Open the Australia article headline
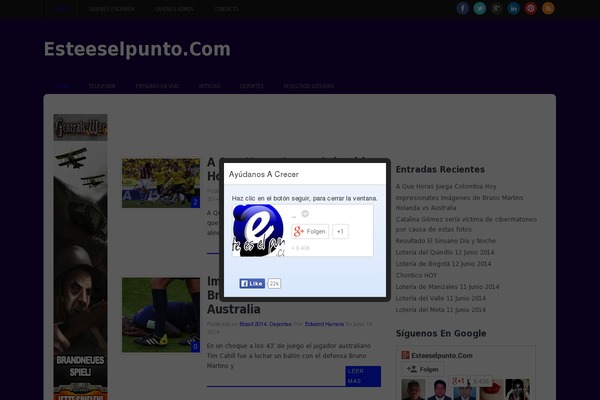600x400 pixels. [233, 295]
